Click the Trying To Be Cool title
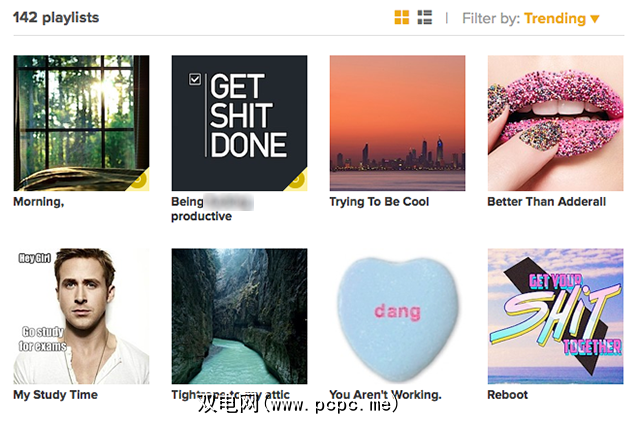This screenshot has width=640, height=427. [x=379, y=202]
